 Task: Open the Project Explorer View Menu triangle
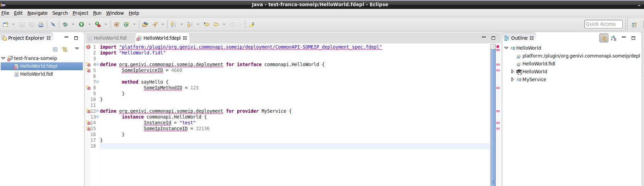[x=77, y=49]
